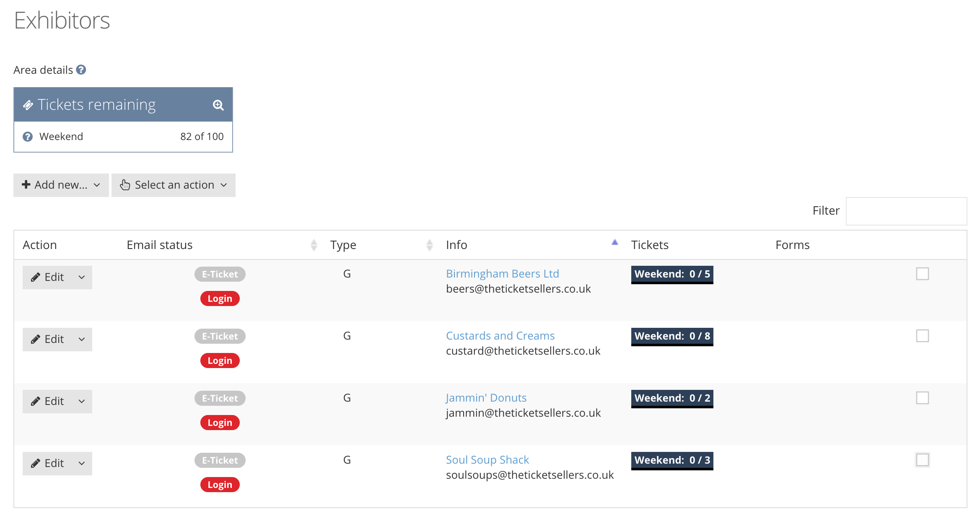Expand Edit options for Jammin' Donuts
The image size is (980, 524).
[x=82, y=401]
